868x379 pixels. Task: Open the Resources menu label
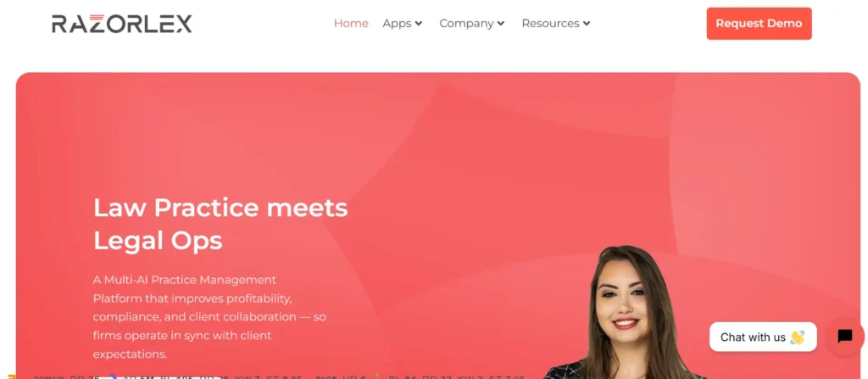click(550, 23)
